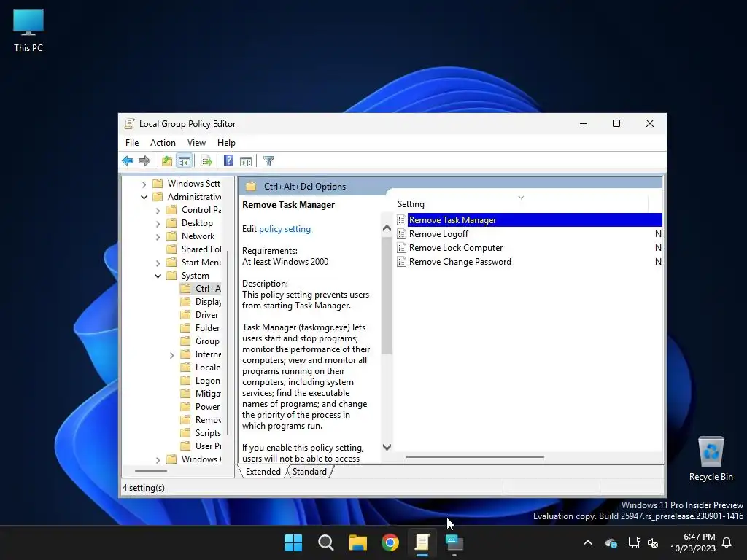Open the Help toolbar icon
Viewport: 747px width, 560px height.
(x=228, y=161)
